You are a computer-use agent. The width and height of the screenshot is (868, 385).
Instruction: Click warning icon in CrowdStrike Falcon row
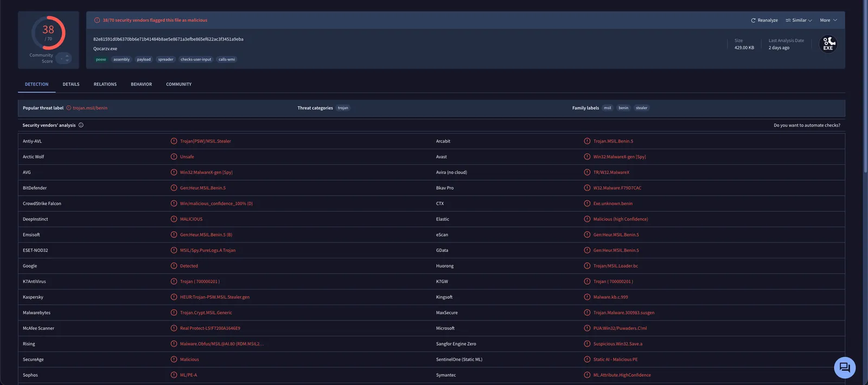click(174, 204)
